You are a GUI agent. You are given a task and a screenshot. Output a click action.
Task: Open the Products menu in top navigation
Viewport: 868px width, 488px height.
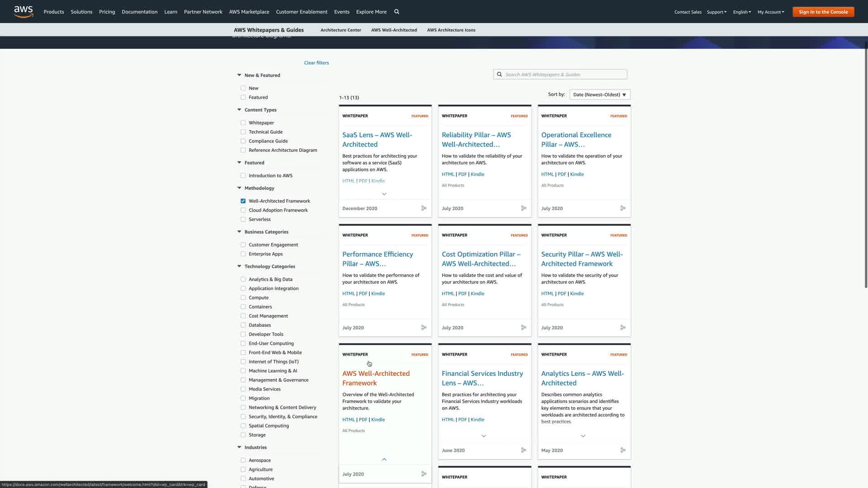[x=54, y=12]
